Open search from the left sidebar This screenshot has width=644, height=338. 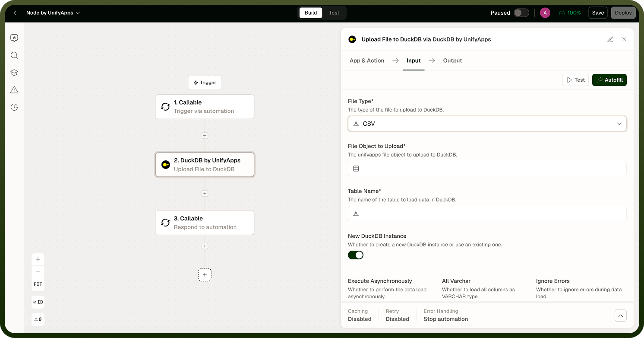click(x=14, y=55)
